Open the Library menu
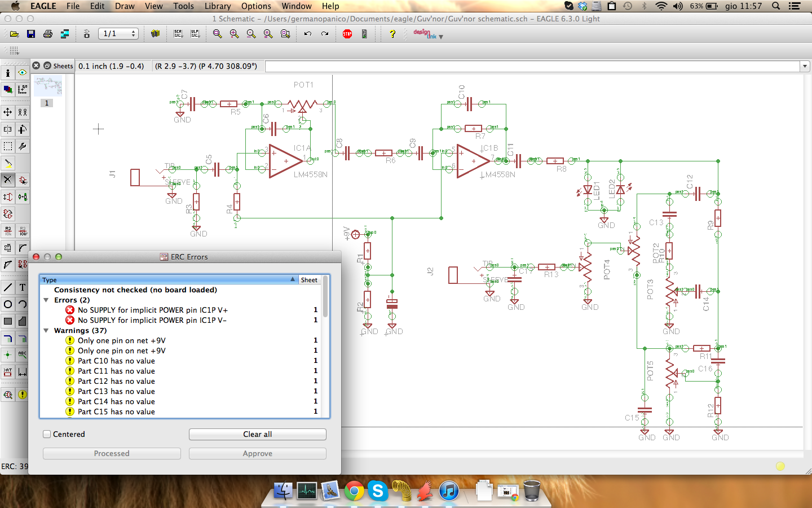The height and width of the screenshot is (508, 812). 218,6
